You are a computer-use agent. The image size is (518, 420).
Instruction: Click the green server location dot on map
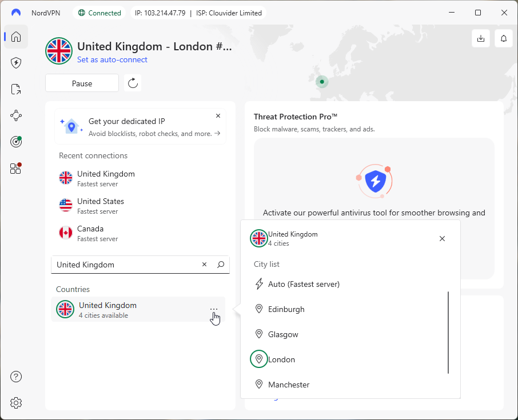322,82
